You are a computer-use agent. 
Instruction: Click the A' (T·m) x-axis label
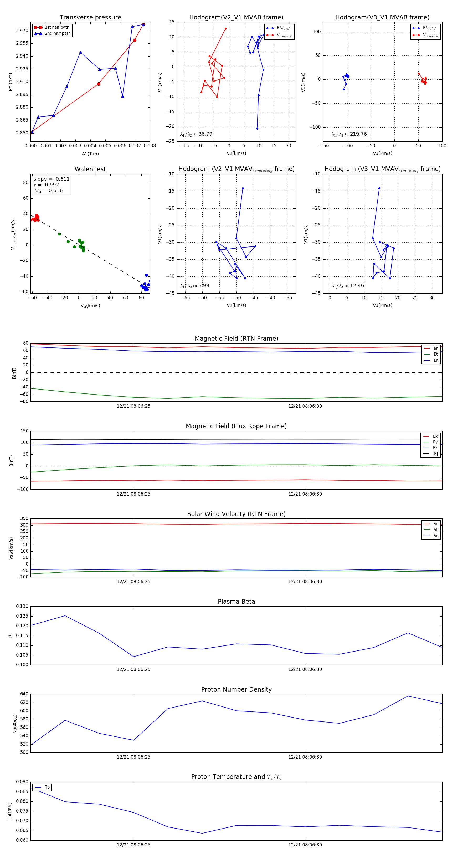click(x=90, y=154)
